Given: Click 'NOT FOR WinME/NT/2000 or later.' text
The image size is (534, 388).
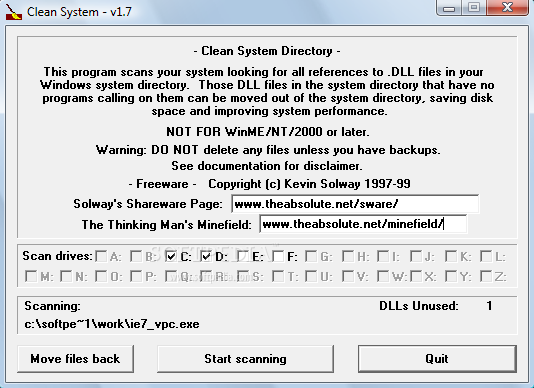Looking at the screenshot, I should coord(268,132).
